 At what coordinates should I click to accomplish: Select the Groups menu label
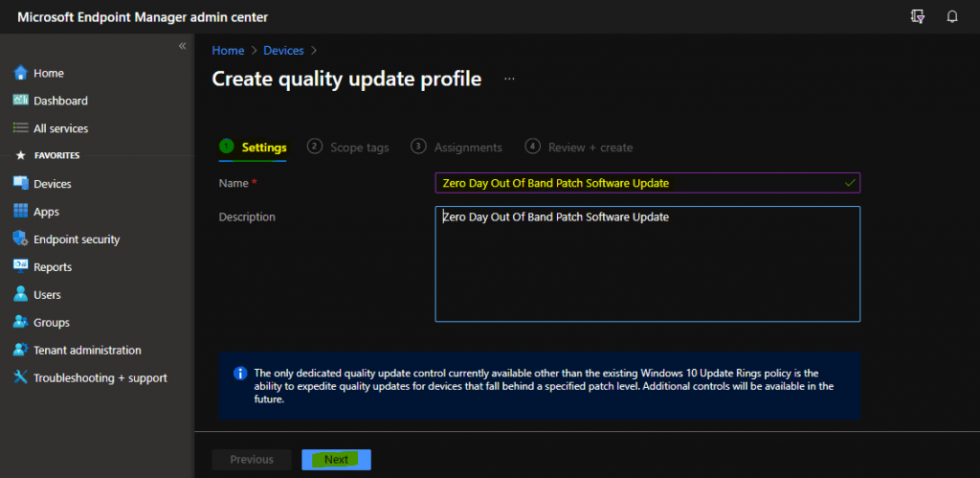(x=52, y=323)
